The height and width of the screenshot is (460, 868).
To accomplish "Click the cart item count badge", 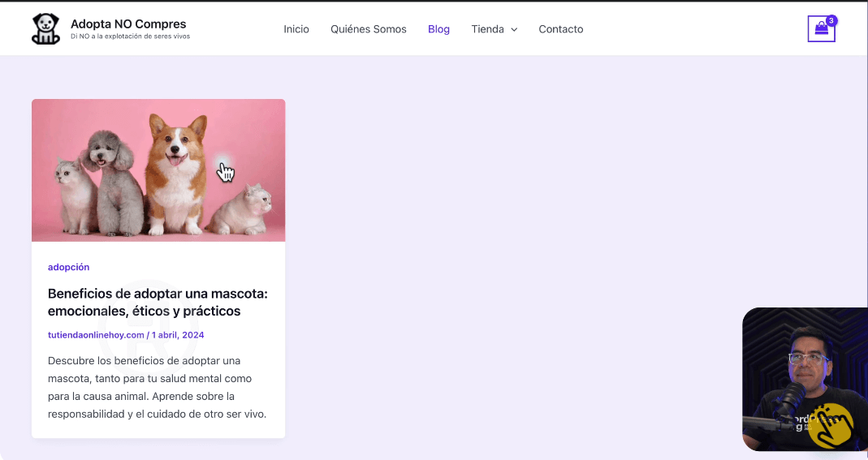I will point(831,20).
